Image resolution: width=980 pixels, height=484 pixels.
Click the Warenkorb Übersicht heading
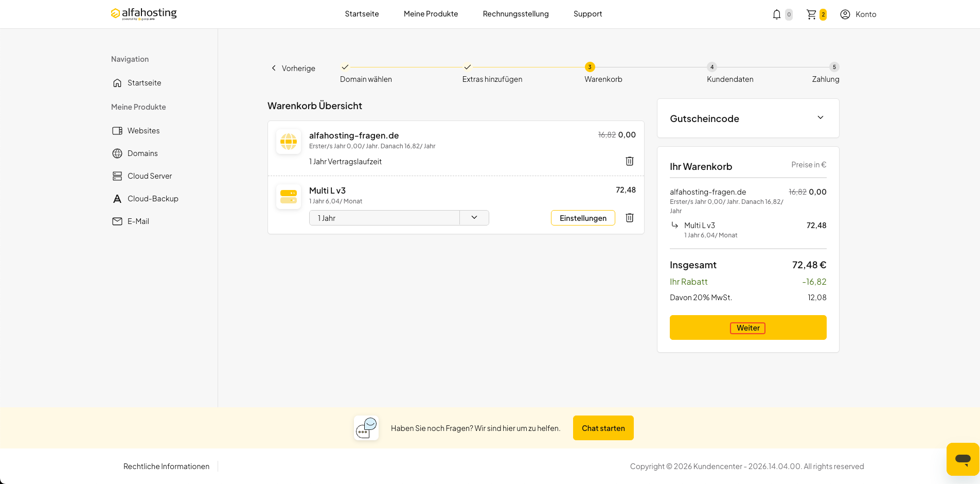[x=315, y=106]
